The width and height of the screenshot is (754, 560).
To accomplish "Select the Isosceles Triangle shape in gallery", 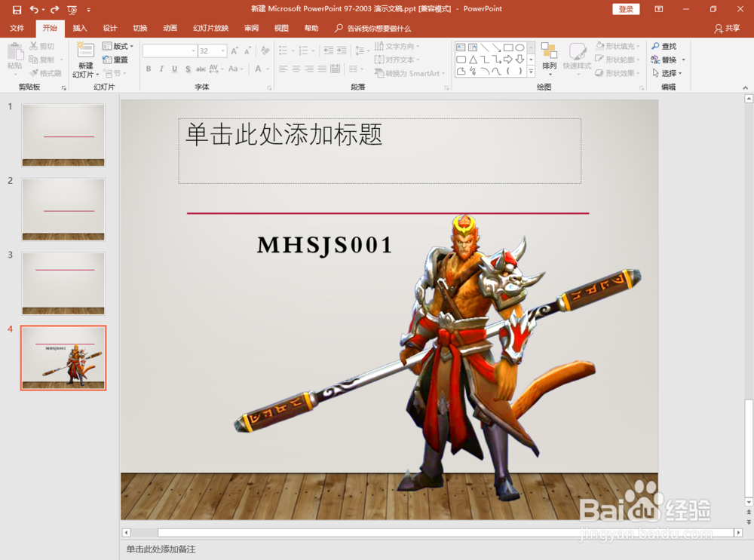I will [474, 60].
